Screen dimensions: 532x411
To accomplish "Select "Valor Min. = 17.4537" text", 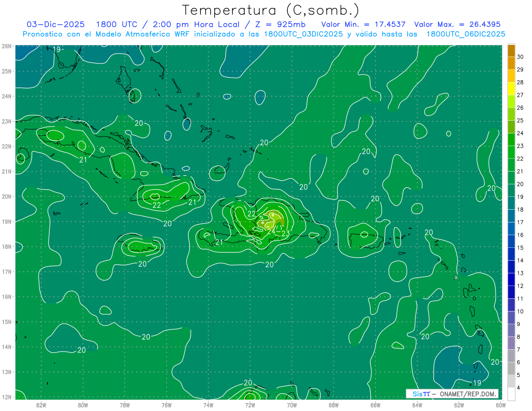I will (363, 24).
